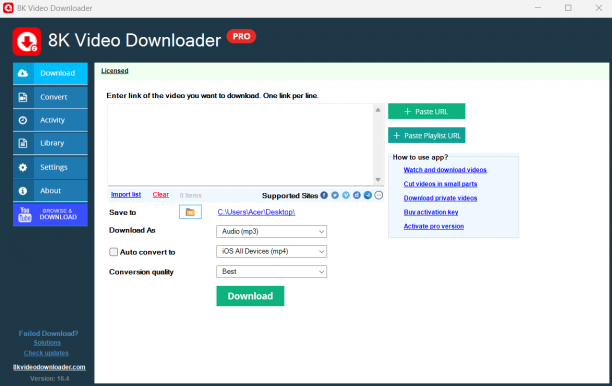Viewport: 612px width, 386px height.
Task: Click the Import list link
Action: click(126, 194)
